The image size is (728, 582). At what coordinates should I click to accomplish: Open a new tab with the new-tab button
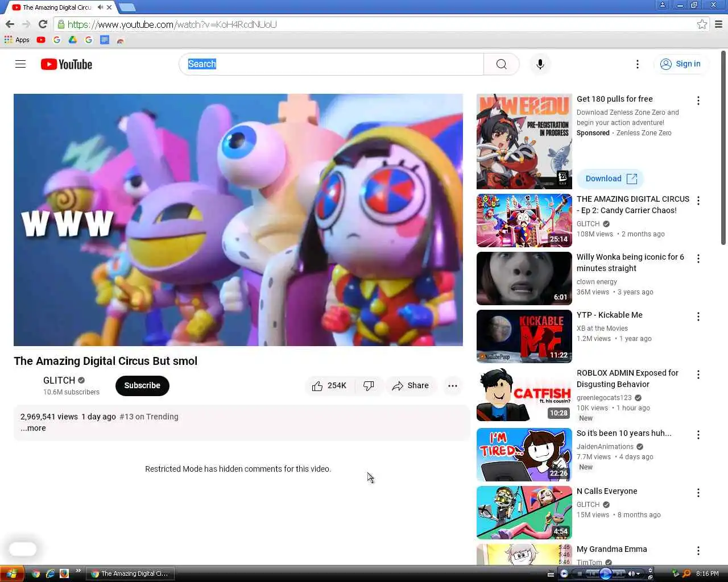127,7
